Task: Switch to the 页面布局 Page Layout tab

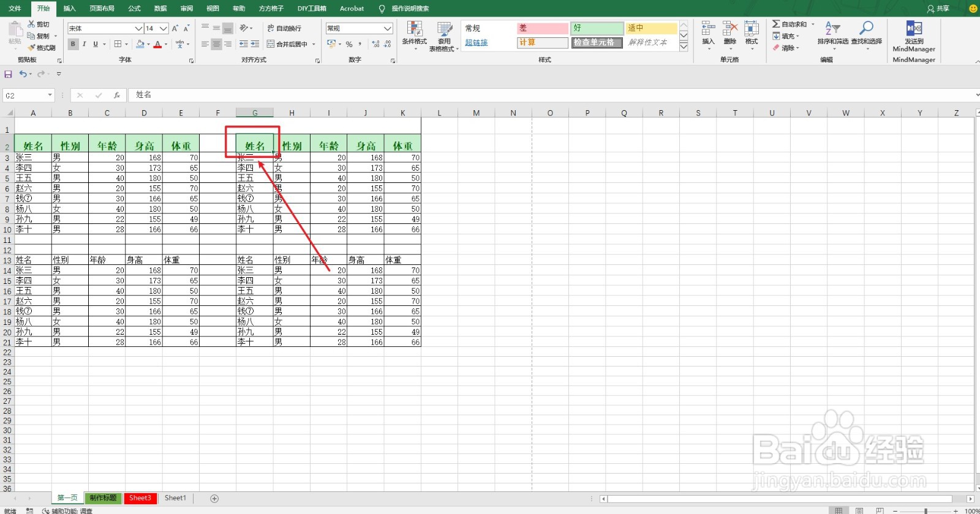Action: [x=102, y=9]
